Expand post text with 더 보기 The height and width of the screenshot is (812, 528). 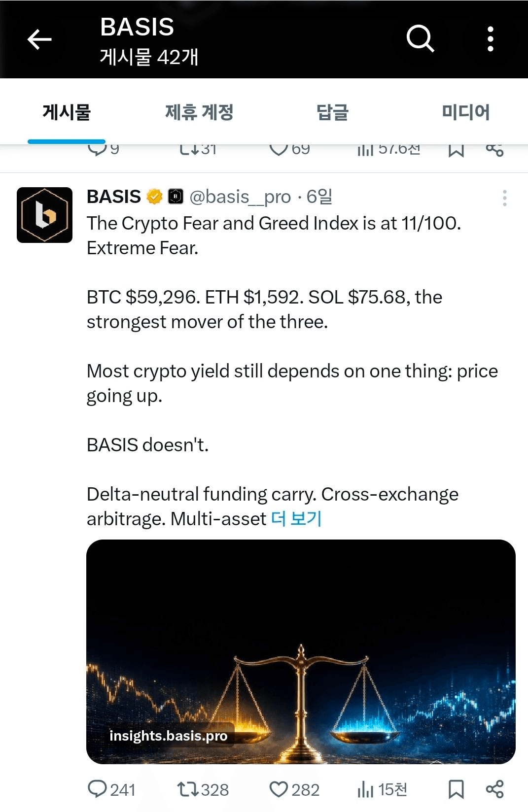pos(296,518)
